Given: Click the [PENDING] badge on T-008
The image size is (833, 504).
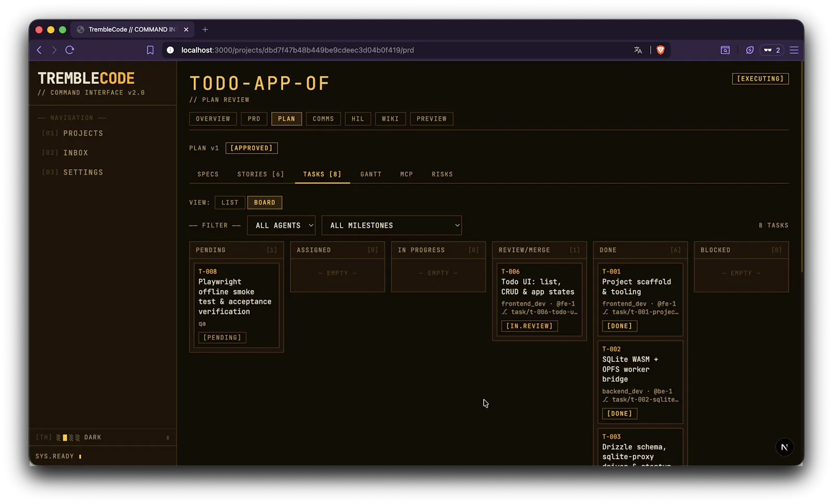Looking at the screenshot, I should [x=222, y=337].
